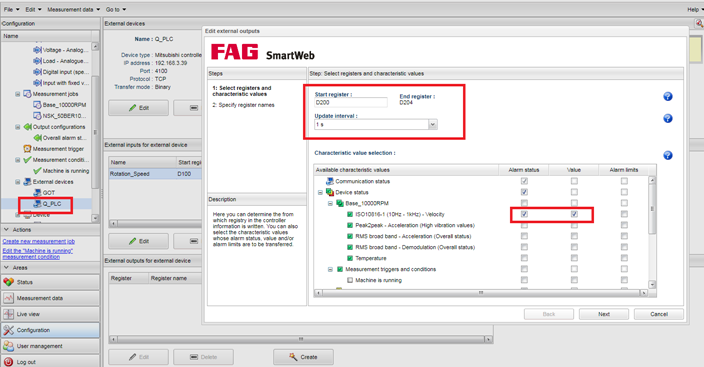Click the Next button in wizard
The height and width of the screenshot is (367, 704).
(603, 314)
